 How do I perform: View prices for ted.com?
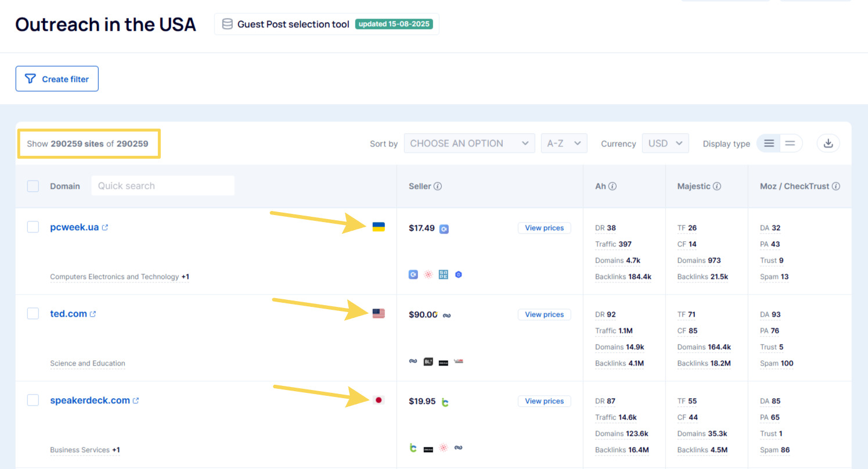point(544,314)
